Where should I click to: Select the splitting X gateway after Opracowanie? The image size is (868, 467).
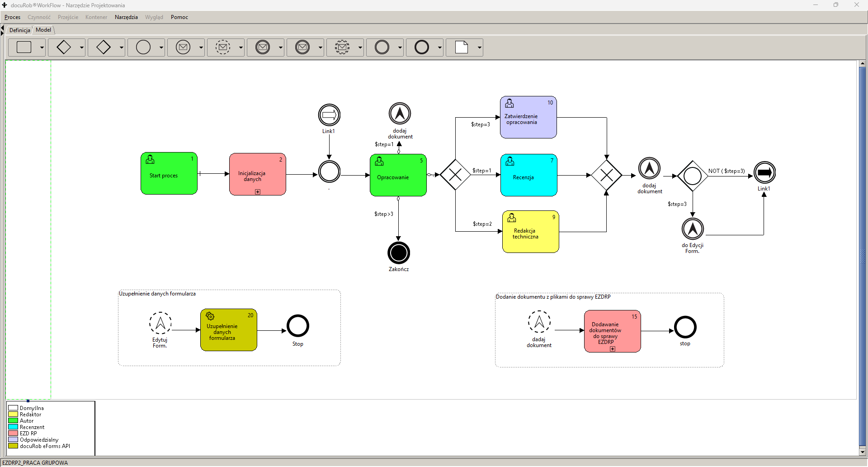tap(455, 175)
